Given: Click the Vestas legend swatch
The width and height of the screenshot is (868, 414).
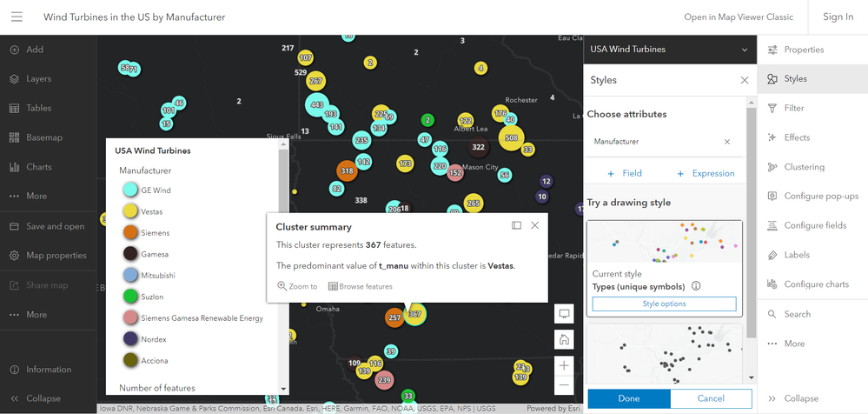Looking at the screenshot, I should pos(130,211).
